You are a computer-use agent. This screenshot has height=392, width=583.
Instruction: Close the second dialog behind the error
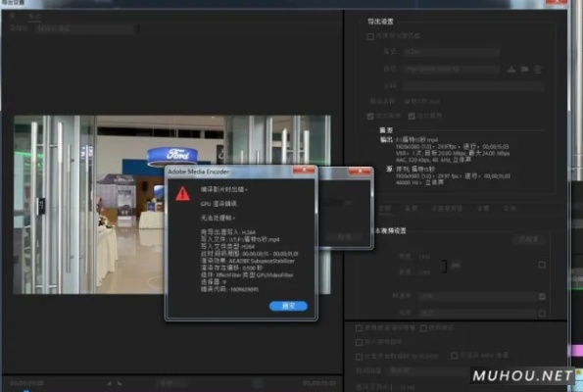click(x=360, y=171)
